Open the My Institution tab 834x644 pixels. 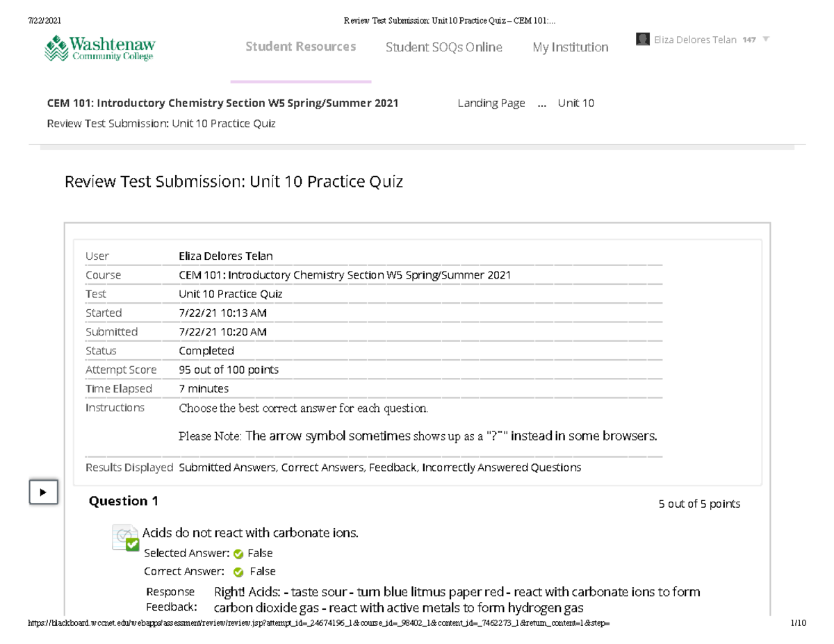[x=570, y=47]
